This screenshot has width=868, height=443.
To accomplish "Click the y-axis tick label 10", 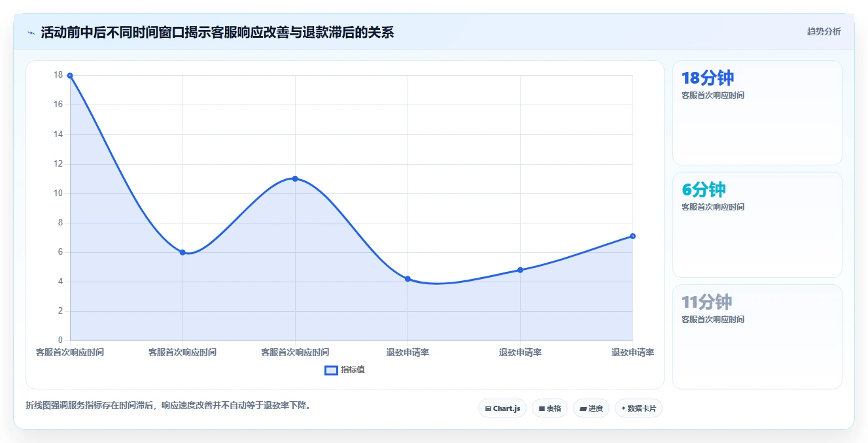I will point(58,193).
